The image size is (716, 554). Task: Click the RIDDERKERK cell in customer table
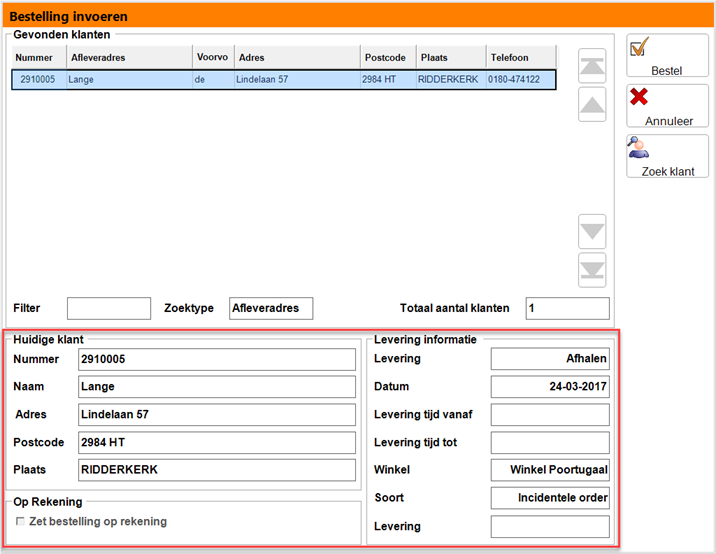(451, 79)
